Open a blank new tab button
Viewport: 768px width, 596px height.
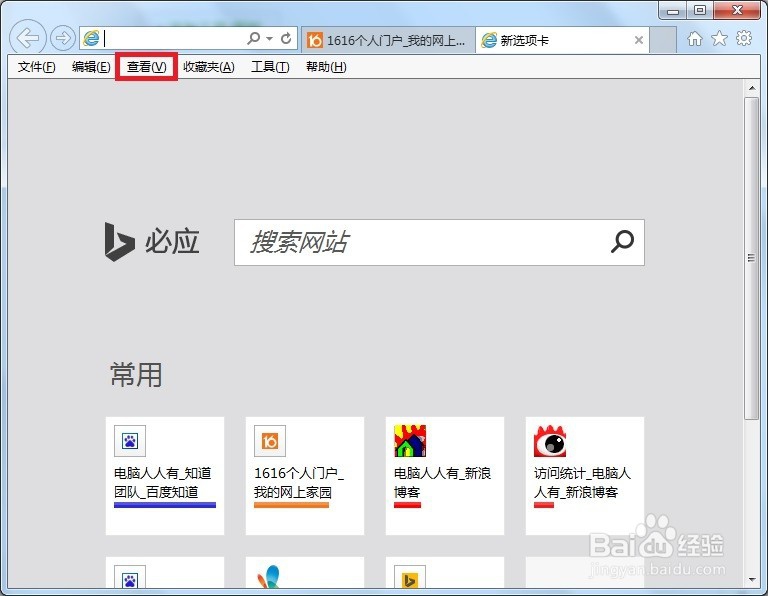663,40
